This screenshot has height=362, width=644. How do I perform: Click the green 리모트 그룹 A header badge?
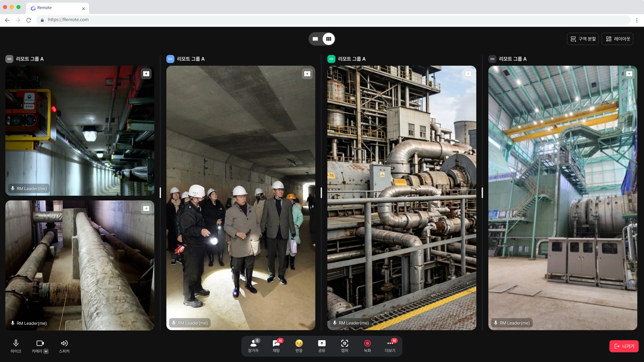click(x=331, y=59)
